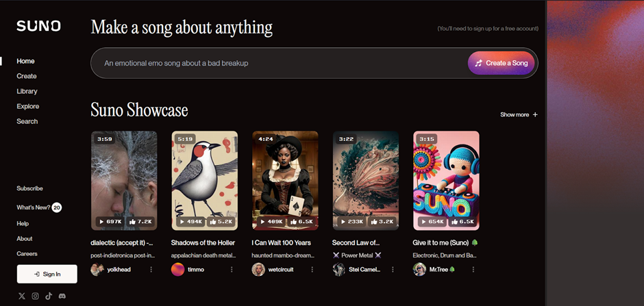Click the title "I Can Wait 100 Years"

[x=282, y=243]
